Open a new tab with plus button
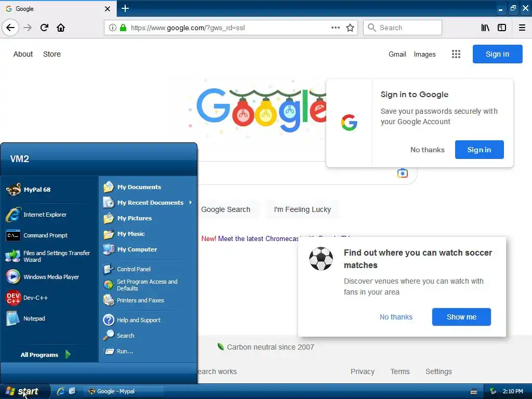Viewport: 532px width, 399px height. [125, 8]
